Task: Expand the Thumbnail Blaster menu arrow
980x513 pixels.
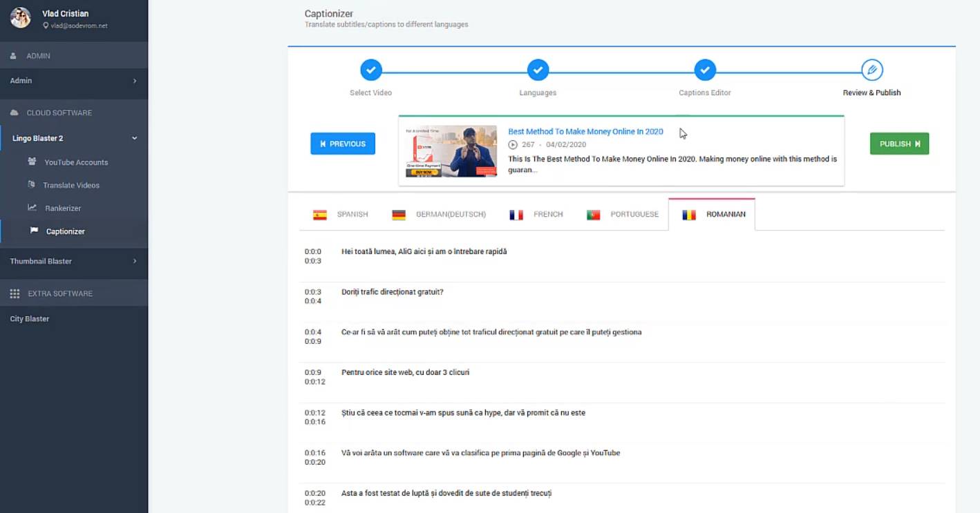Action: point(135,261)
